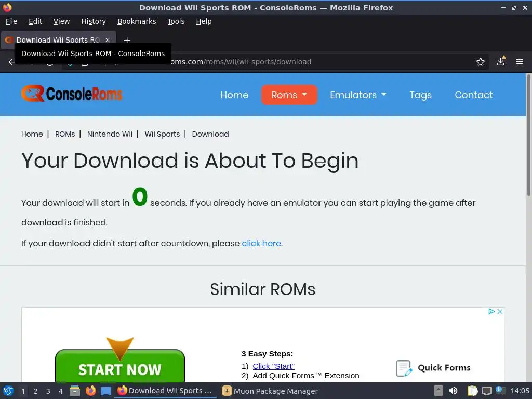Open the Bookmarks menu
Screen dimensions: 532x399
137,21
